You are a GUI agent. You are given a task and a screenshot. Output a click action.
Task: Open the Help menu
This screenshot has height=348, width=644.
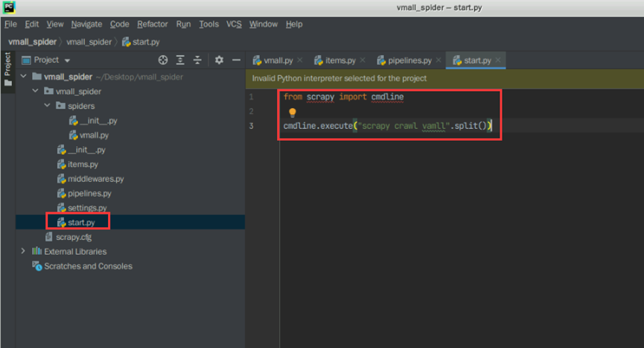294,25
